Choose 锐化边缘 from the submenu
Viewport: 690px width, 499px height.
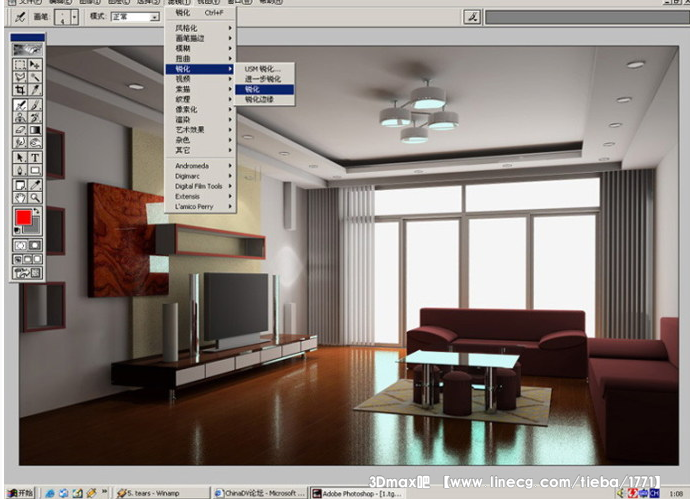pyautogui.click(x=264, y=99)
